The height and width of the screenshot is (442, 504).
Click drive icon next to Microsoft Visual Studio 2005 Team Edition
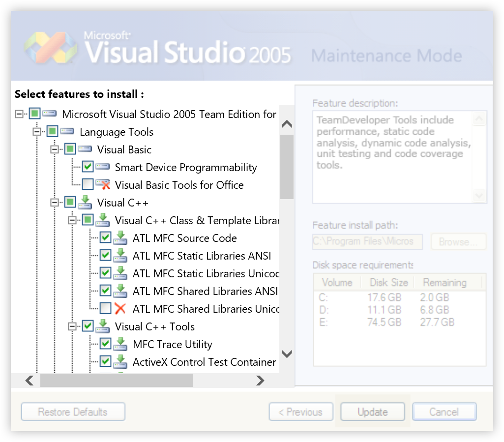pyautogui.click(x=50, y=114)
